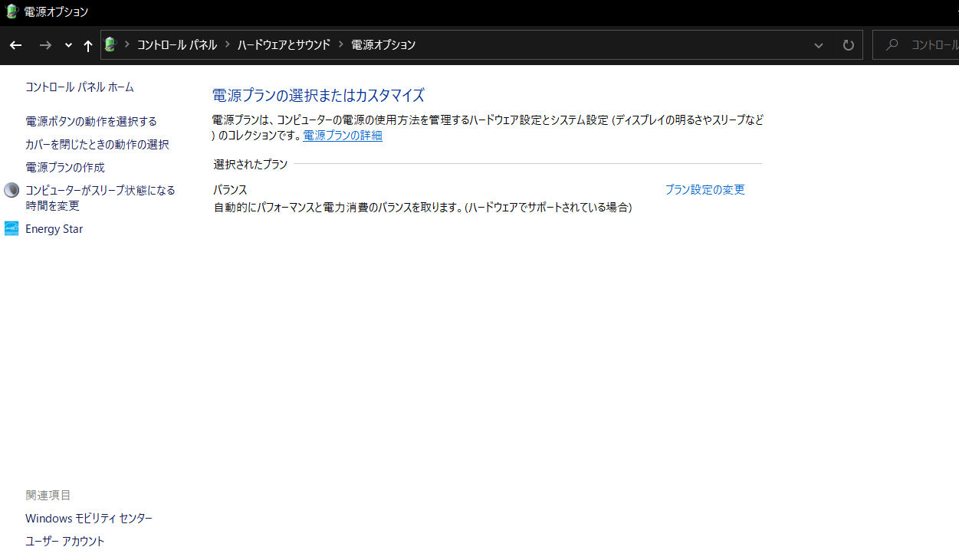The height and width of the screenshot is (560, 959).
Task: Refresh the Power Options page
Action: [848, 45]
